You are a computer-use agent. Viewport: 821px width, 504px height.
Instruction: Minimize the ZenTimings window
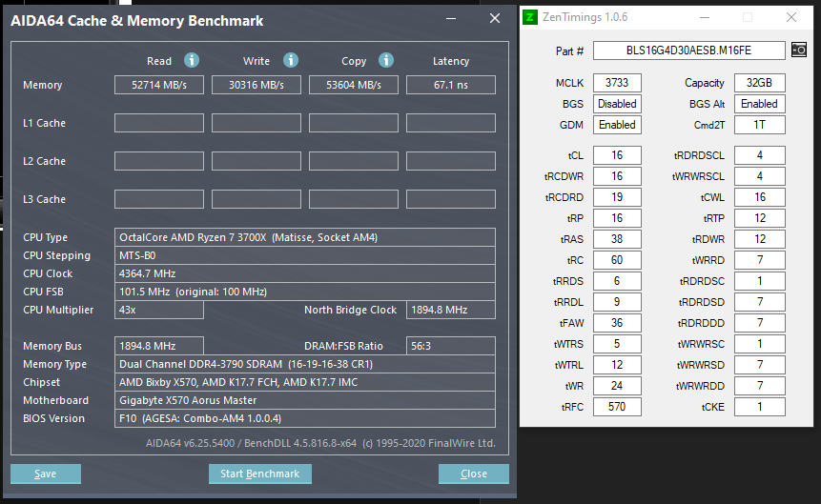tap(705, 17)
